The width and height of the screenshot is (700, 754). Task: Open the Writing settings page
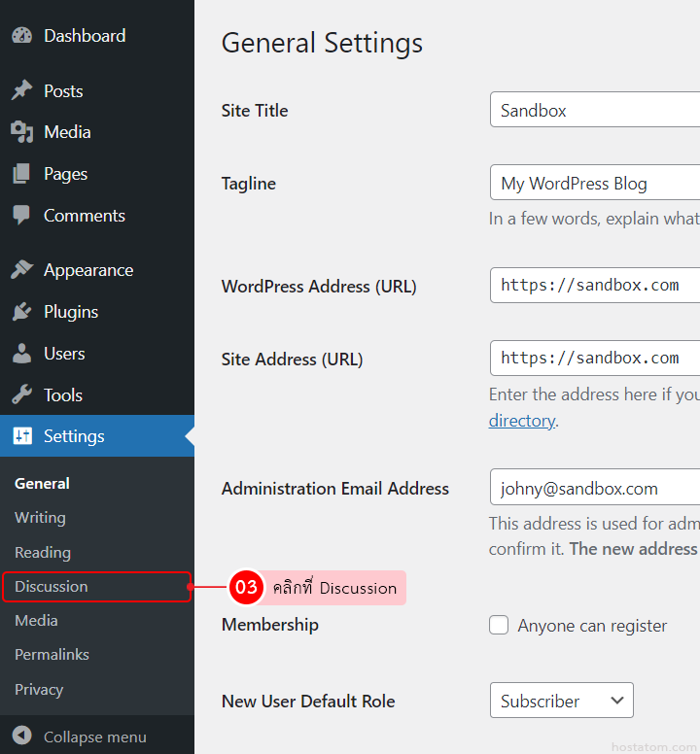click(x=40, y=518)
